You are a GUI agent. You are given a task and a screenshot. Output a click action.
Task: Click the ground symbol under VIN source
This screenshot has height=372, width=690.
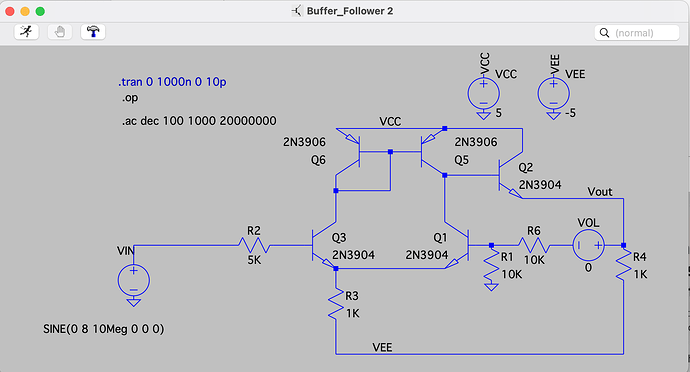tap(133, 302)
